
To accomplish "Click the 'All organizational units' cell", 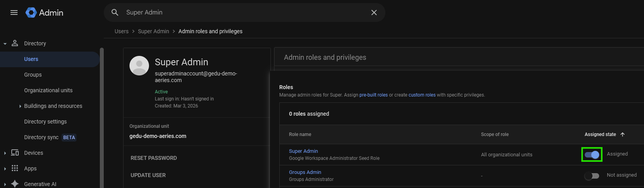I will pos(506,155).
